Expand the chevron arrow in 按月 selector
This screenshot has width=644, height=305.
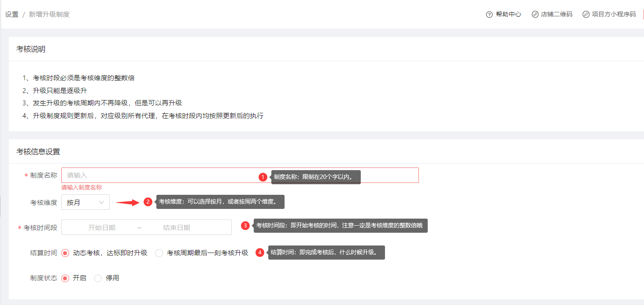102,202
